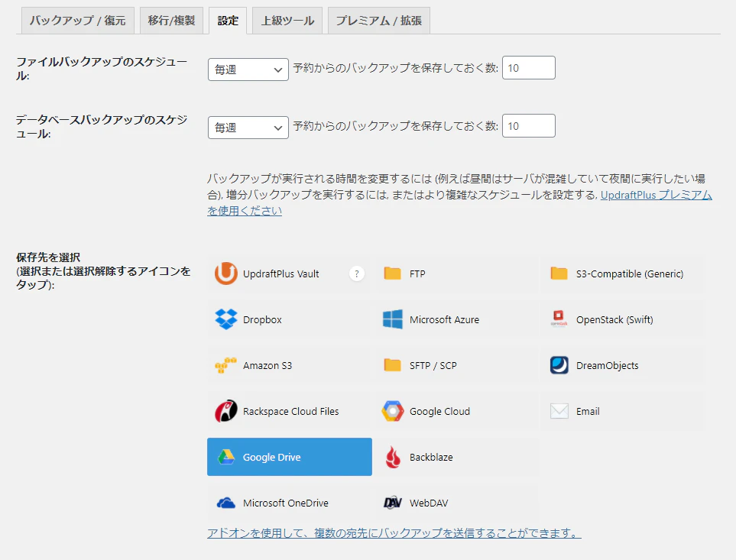The width and height of the screenshot is (736, 560).
Task: Choose the FTP folder icon
Action: (x=392, y=273)
